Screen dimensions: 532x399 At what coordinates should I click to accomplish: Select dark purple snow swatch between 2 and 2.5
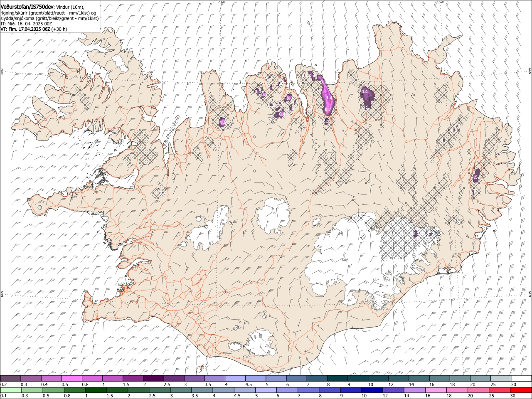(153, 378)
